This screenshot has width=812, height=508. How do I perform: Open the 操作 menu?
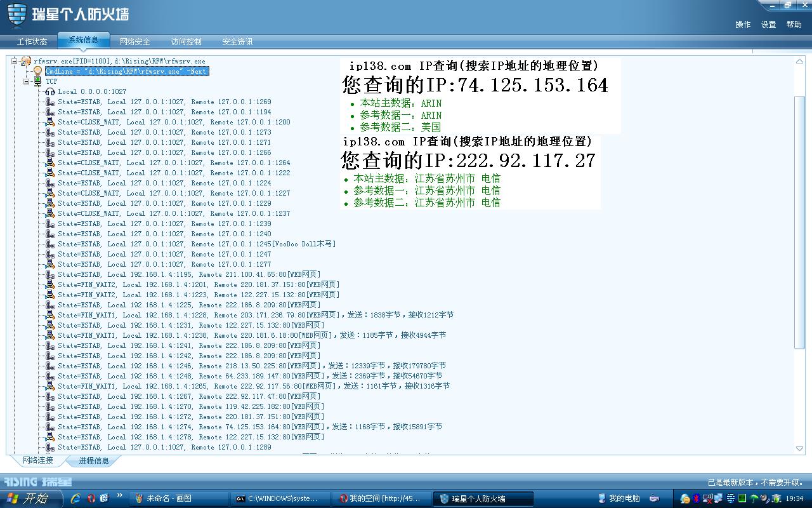[743, 24]
